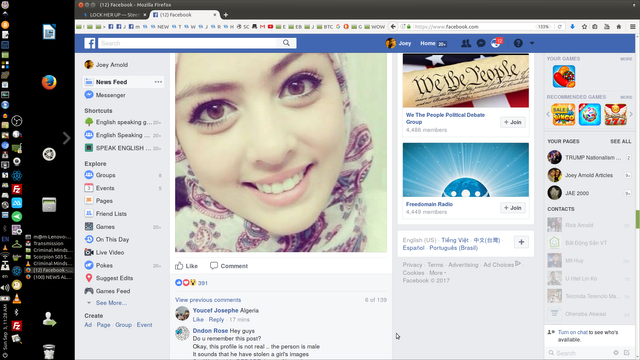Screen dimensions: 640x360
Task: Go to Firefox home icon
Action: pyautogui.click(x=619, y=27)
